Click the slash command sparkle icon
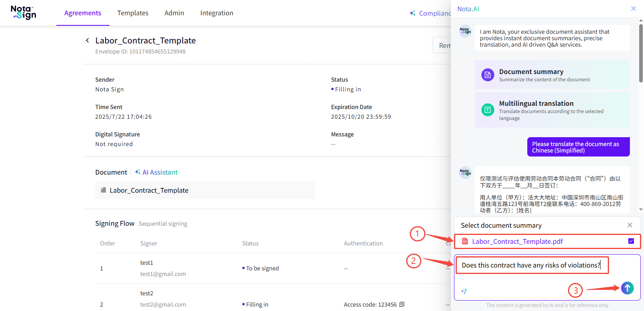The image size is (644, 311). (464, 291)
